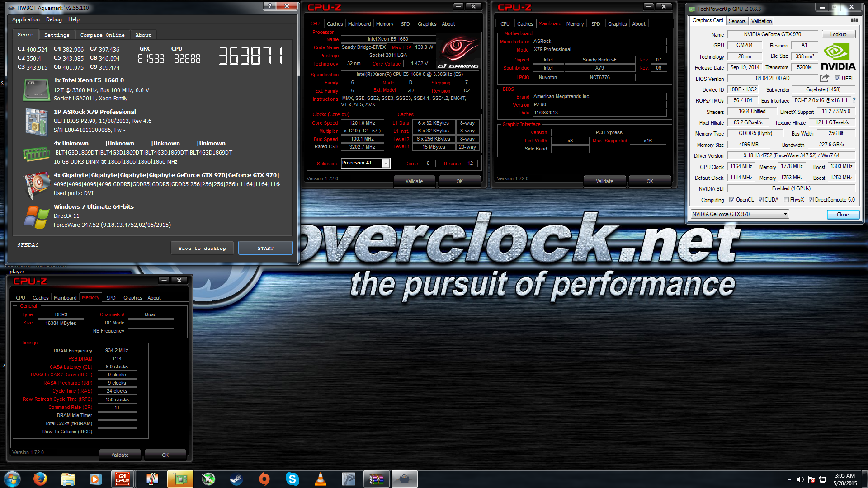
Task: Open Skype from the taskbar
Action: point(292,479)
